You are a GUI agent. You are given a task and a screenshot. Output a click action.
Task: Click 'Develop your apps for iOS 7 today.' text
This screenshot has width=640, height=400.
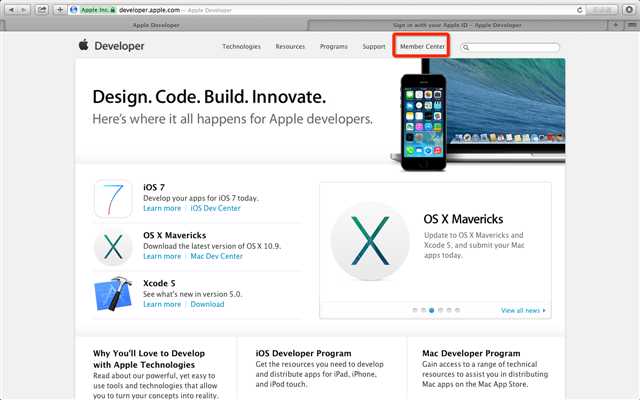coord(201,198)
